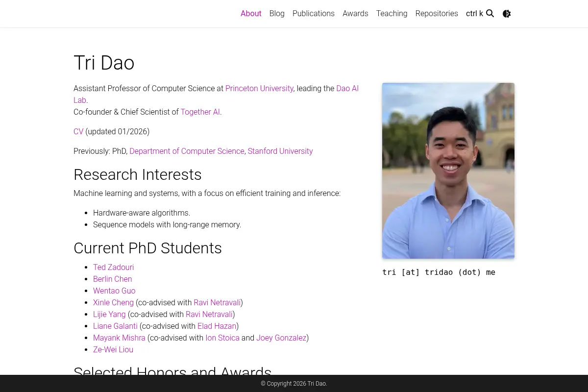Viewport: 588px width, 392px height.
Task: Click the Ion Stoica link
Action: click(222, 338)
